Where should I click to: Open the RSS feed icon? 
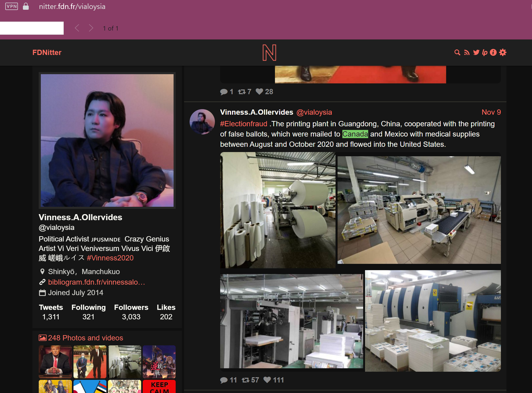(467, 53)
